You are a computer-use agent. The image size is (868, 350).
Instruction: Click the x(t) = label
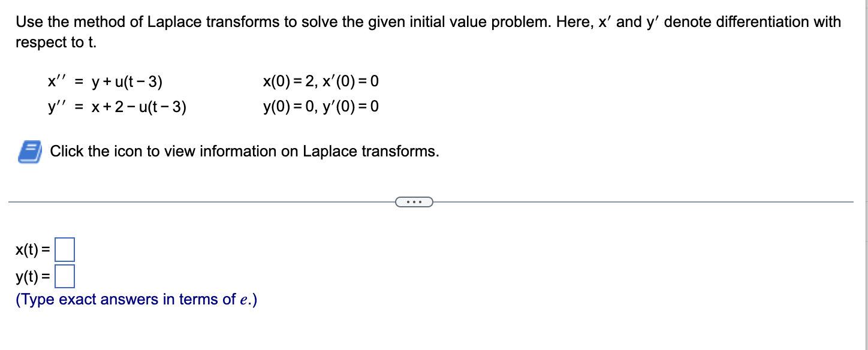pyautogui.click(x=30, y=250)
